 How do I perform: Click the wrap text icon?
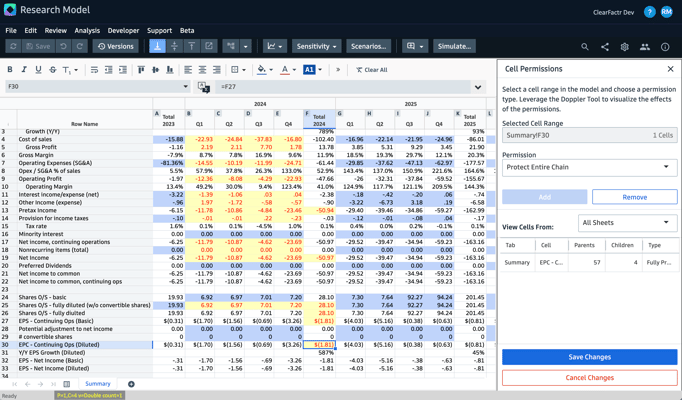pos(94,70)
